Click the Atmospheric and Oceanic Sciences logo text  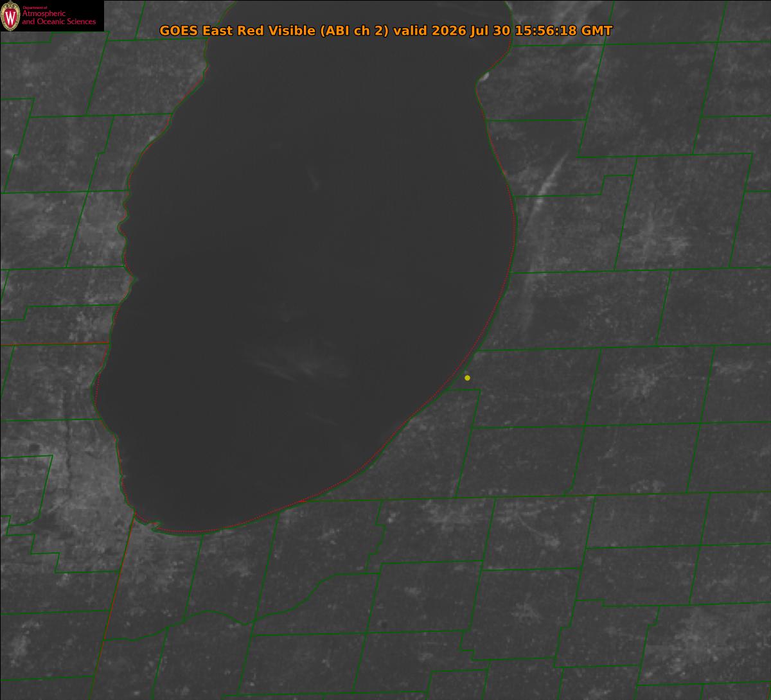[x=59, y=18]
